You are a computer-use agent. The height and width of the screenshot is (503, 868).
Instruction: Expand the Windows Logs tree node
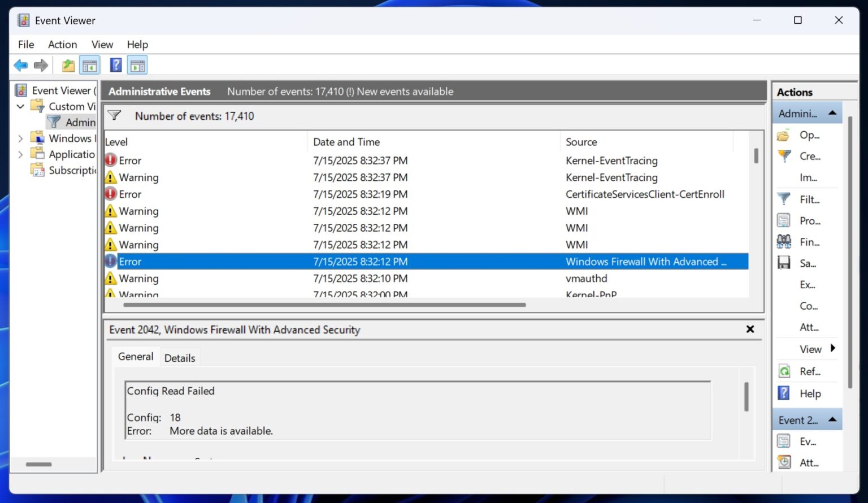tap(20, 138)
